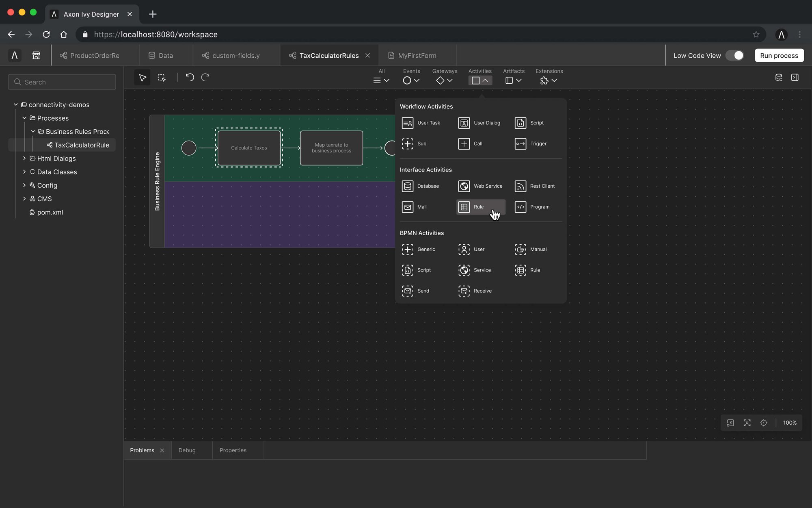Choose the BPMN Receive activity
Viewport: 812px width, 508px height.
pyautogui.click(x=475, y=291)
